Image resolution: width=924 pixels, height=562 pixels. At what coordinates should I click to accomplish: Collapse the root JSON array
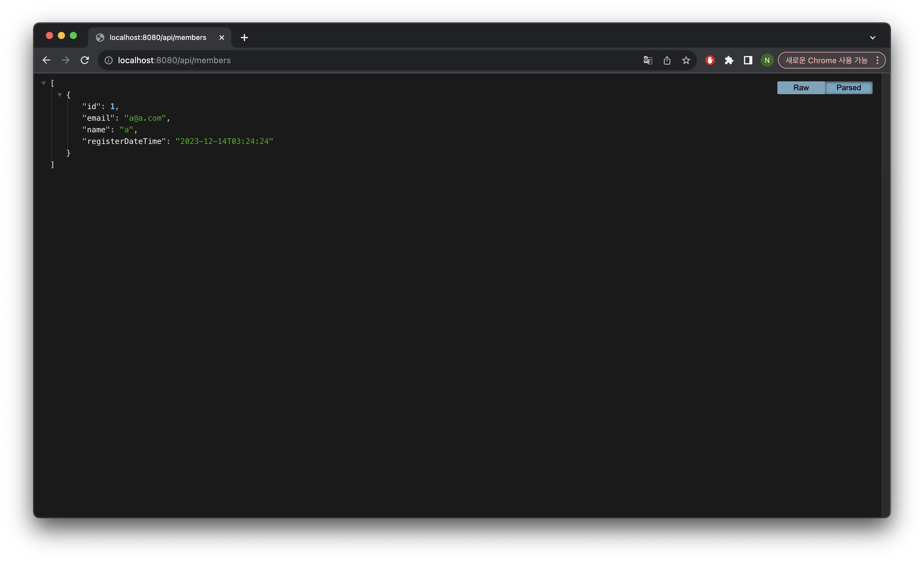[44, 83]
